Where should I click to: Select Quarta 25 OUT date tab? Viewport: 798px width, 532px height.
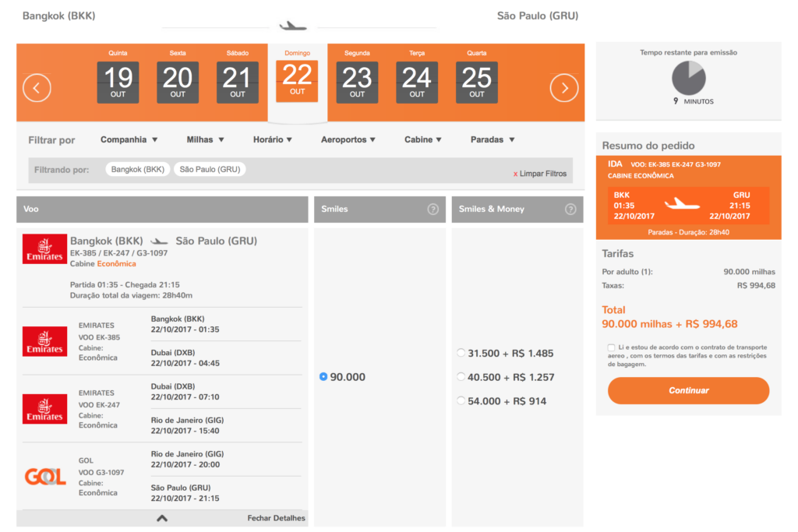click(x=476, y=77)
